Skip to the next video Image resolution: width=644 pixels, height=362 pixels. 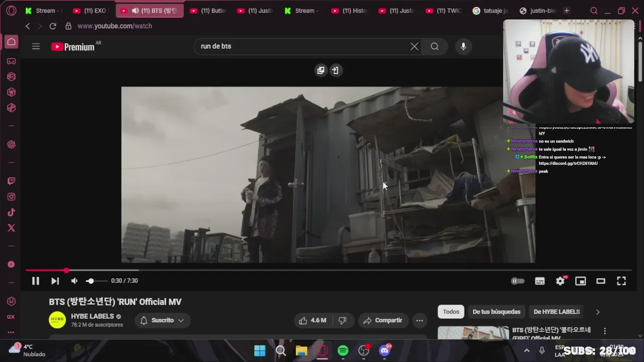(x=55, y=281)
